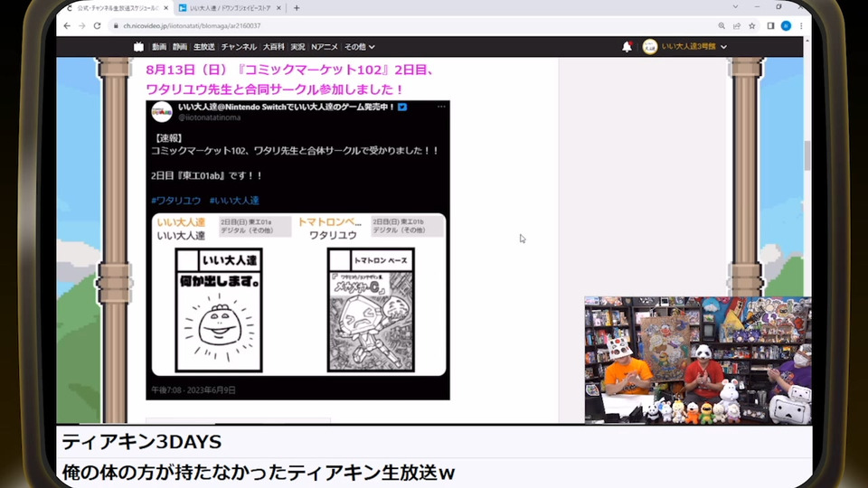Open the @iiotonatatinoma handle link

pos(209,117)
